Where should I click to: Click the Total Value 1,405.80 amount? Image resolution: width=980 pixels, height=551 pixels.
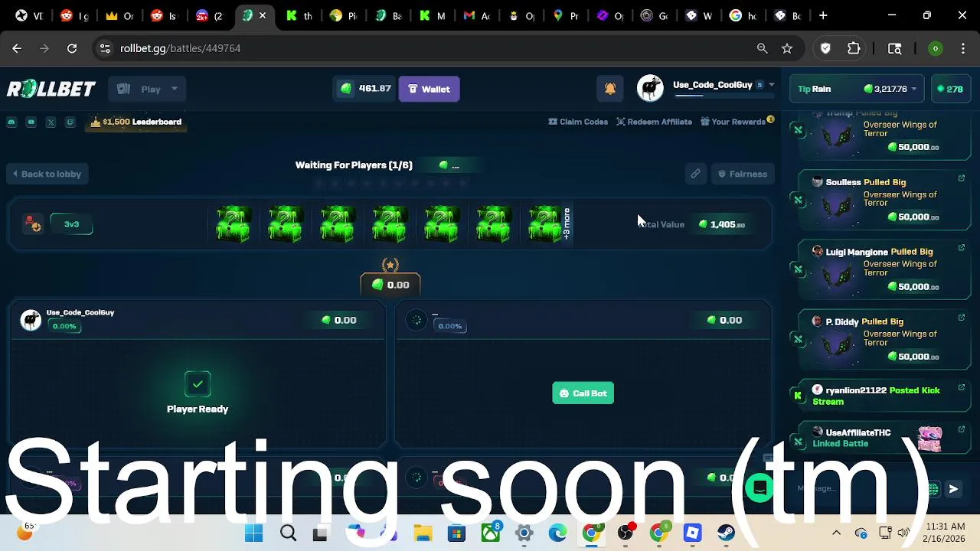pyautogui.click(x=722, y=224)
